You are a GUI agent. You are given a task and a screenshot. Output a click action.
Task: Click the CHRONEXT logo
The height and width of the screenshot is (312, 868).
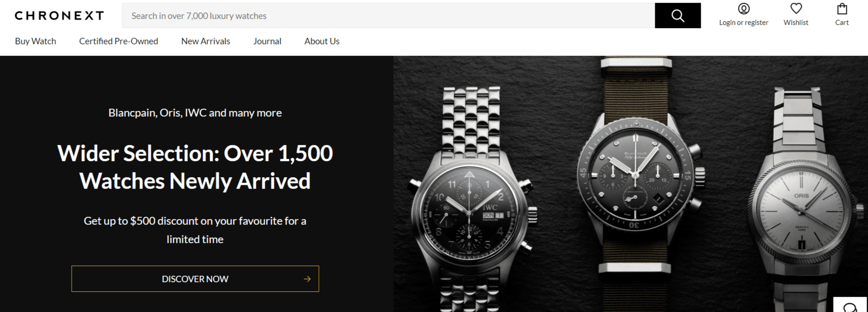click(x=59, y=15)
